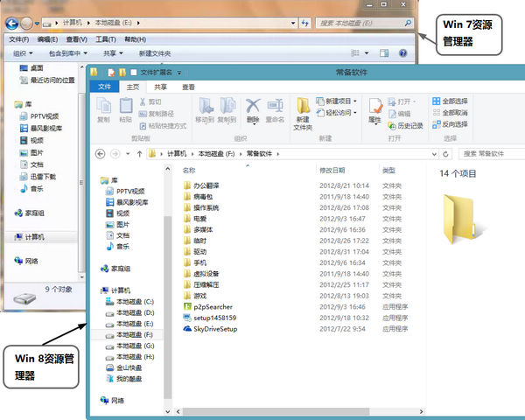Click the blue 文件 button in the ribbon
This screenshot has width=525, height=420.
point(104,87)
